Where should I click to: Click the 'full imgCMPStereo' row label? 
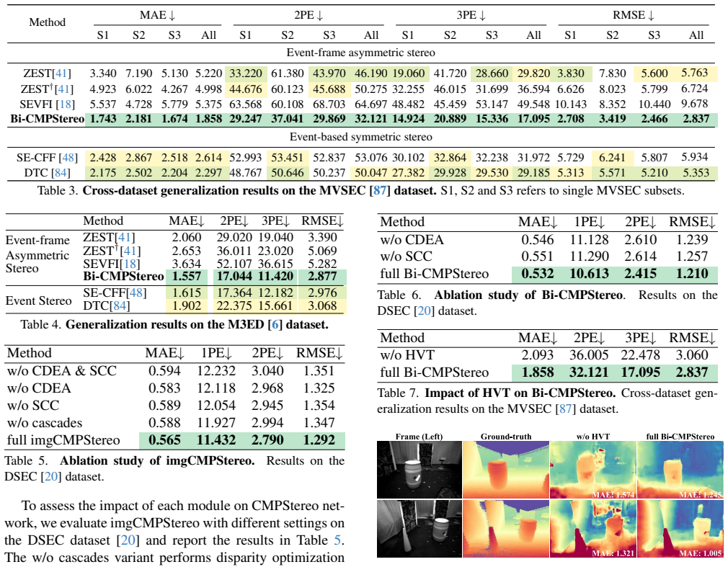(x=63, y=440)
